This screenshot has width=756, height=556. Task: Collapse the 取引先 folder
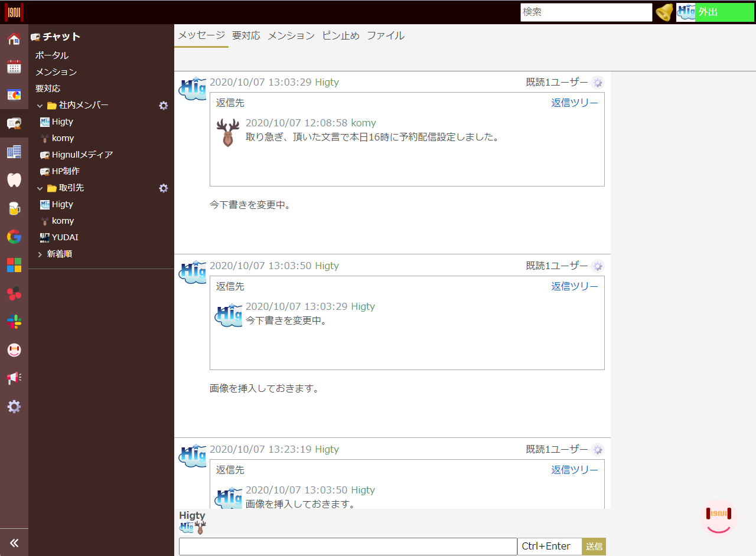[x=40, y=188]
